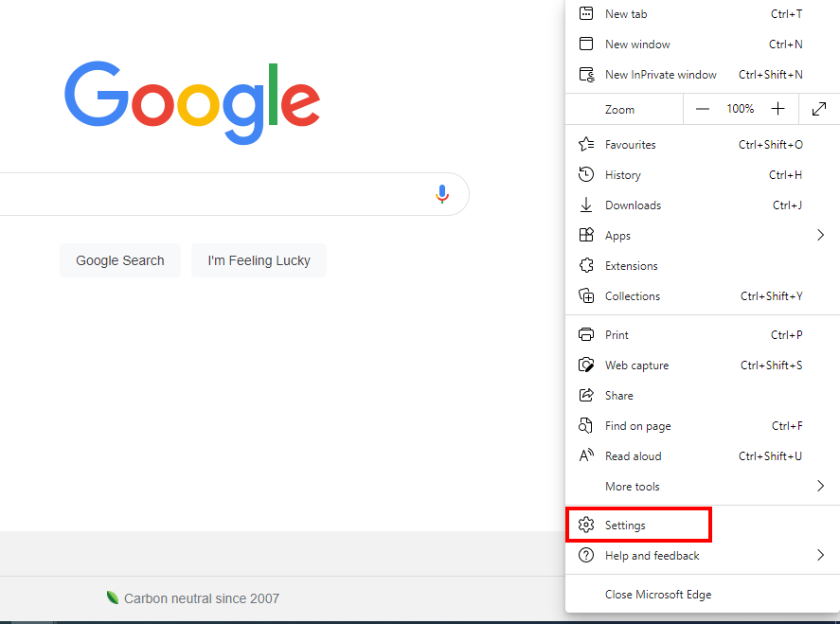This screenshot has width=840, height=624.
Task: Click the Collections icon
Action: [586, 295]
